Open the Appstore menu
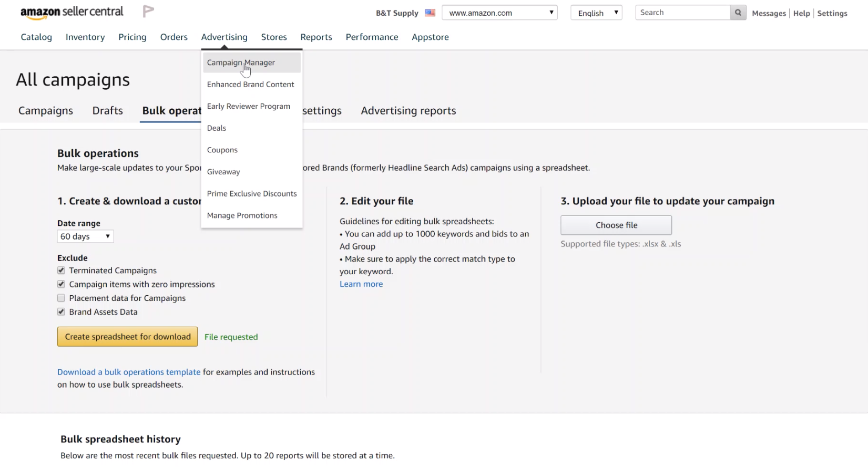 tap(431, 37)
